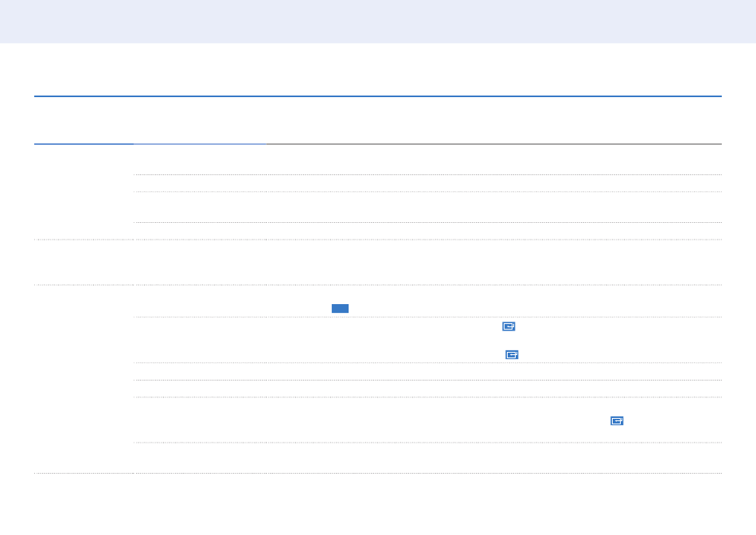Click the full-width row above the blue rectangle row
The width and height of the screenshot is (756, 535).
click(x=378, y=263)
